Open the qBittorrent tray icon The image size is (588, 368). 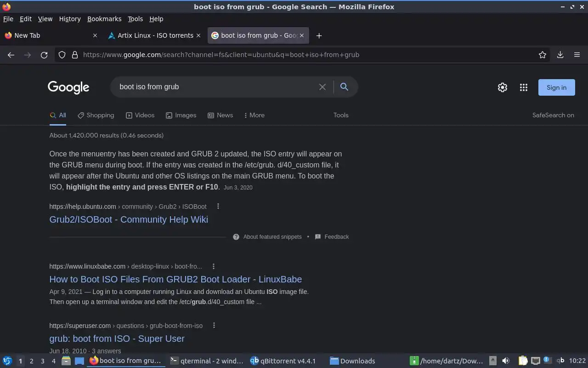pyautogui.click(x=560, y=361)
